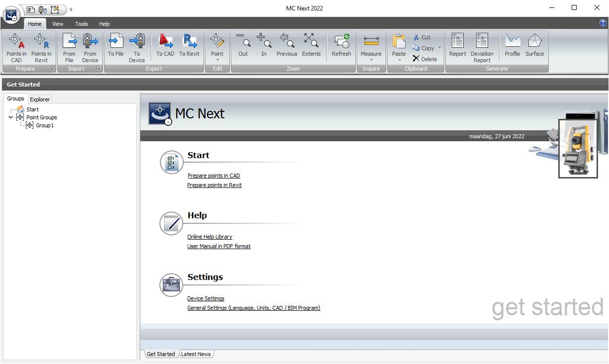
Task: Select the Groups panel tab
Action: tap(16, 98)
